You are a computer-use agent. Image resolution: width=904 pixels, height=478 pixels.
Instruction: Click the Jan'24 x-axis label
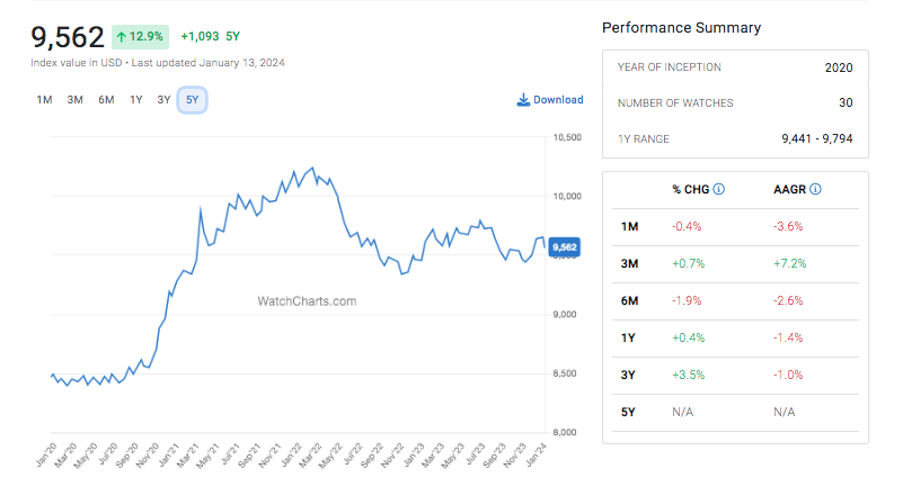click(536, 454)
